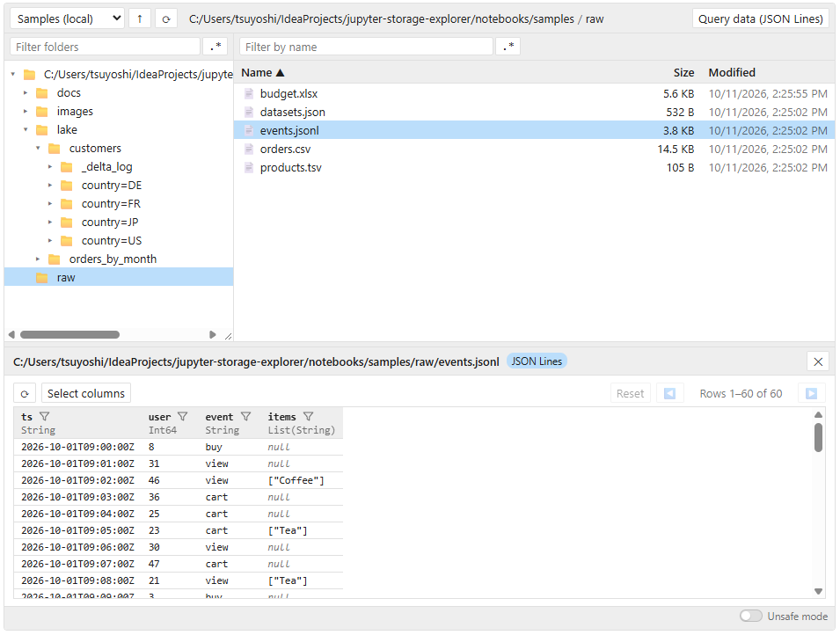Refresh the folder listing

tap(166, 18)
